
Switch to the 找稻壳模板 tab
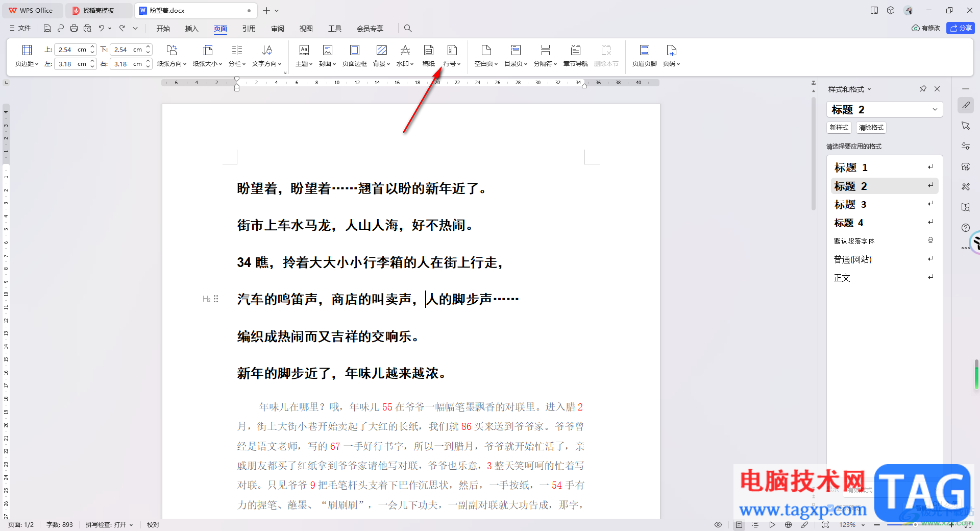tap(99, 11)
